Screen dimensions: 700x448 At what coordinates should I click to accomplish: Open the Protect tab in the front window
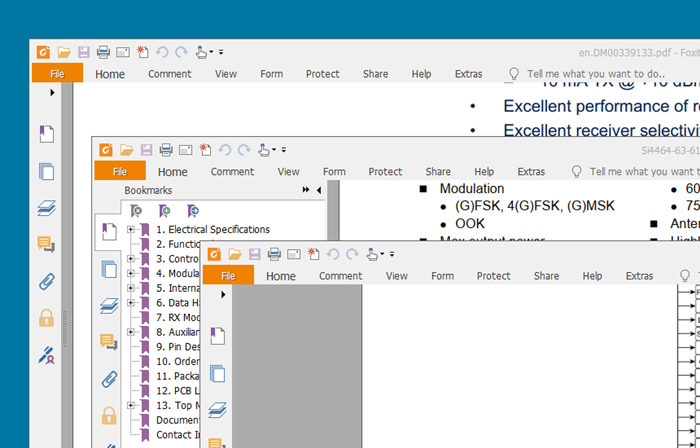492,276
